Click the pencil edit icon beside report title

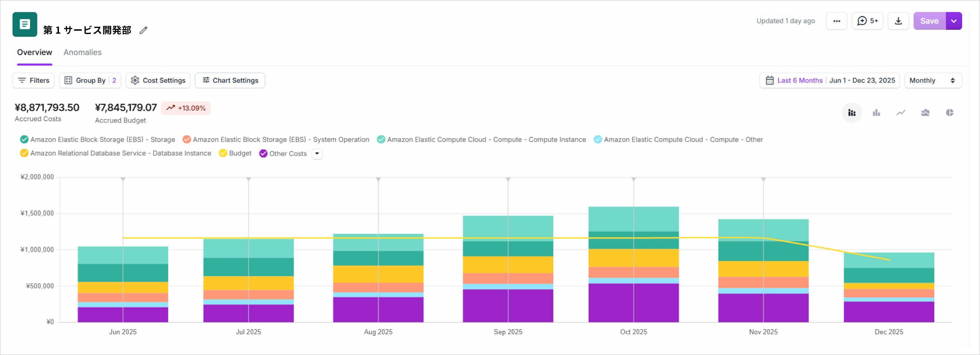point(143,30)
